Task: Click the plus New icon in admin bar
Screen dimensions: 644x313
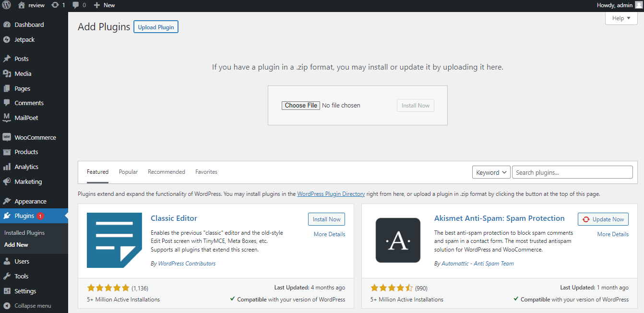Action: click(96, 5)
